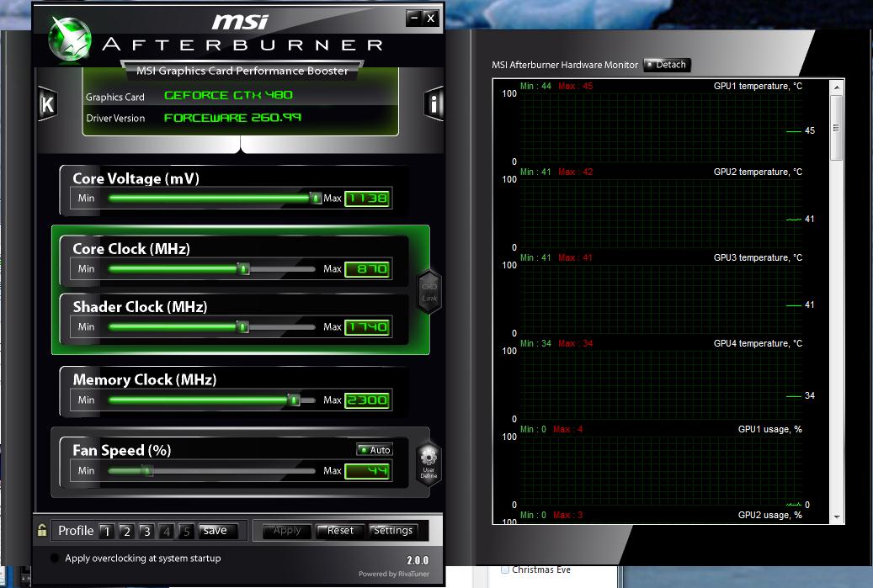Select profile 3

[146, 532]
